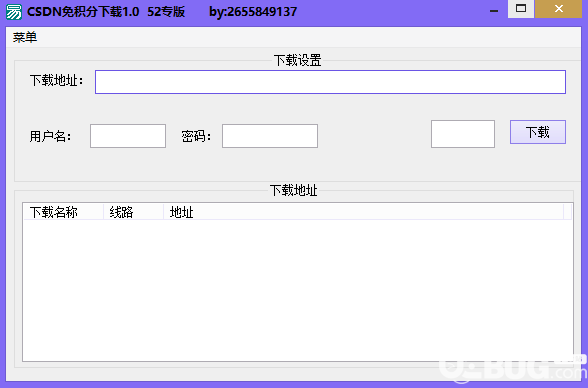Focus the 用户名 username field
The height and width of the screenshot is (388, 588).
(x=128, y=136)
